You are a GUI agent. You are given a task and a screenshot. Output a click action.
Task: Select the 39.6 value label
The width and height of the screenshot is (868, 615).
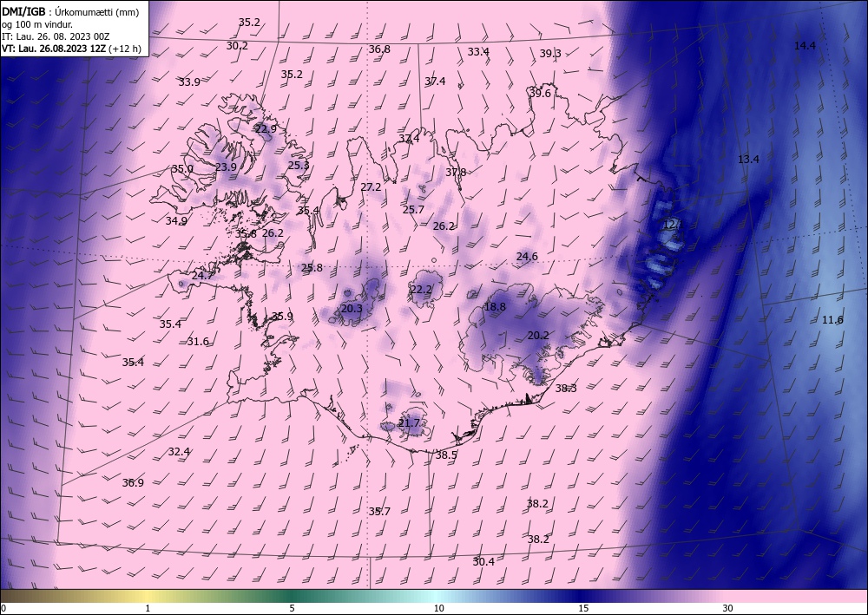coord(540,94)
